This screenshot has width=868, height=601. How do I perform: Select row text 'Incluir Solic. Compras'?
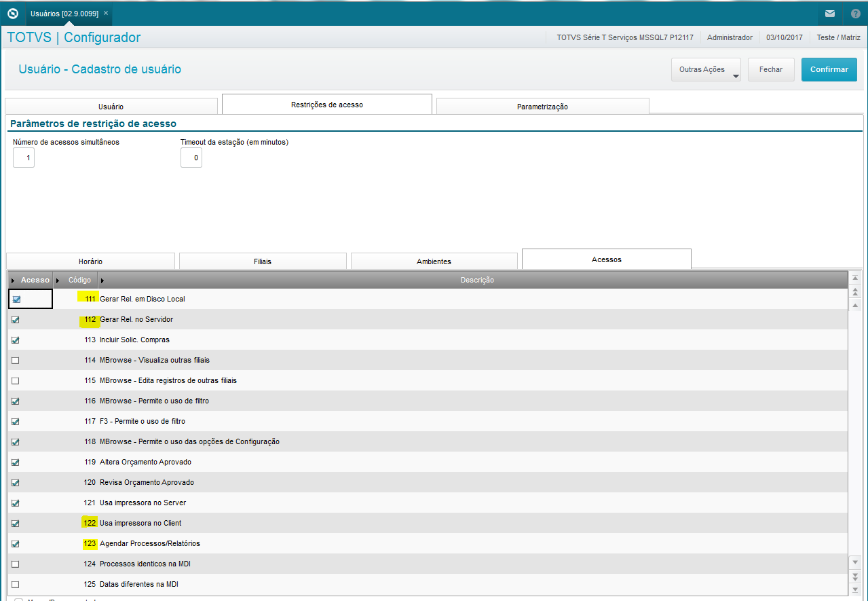(134, 340)
